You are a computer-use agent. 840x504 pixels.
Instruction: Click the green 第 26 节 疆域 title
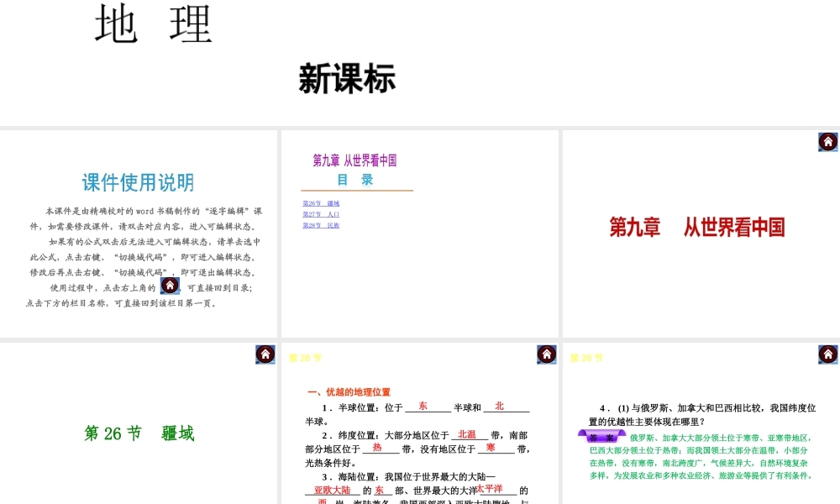[139, 433]
